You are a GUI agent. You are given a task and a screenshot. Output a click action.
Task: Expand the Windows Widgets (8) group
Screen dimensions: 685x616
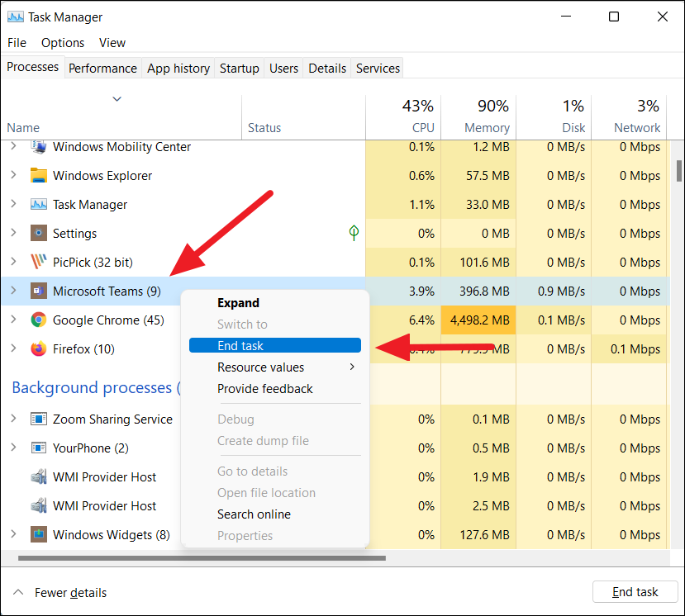(x=13, y=534)
